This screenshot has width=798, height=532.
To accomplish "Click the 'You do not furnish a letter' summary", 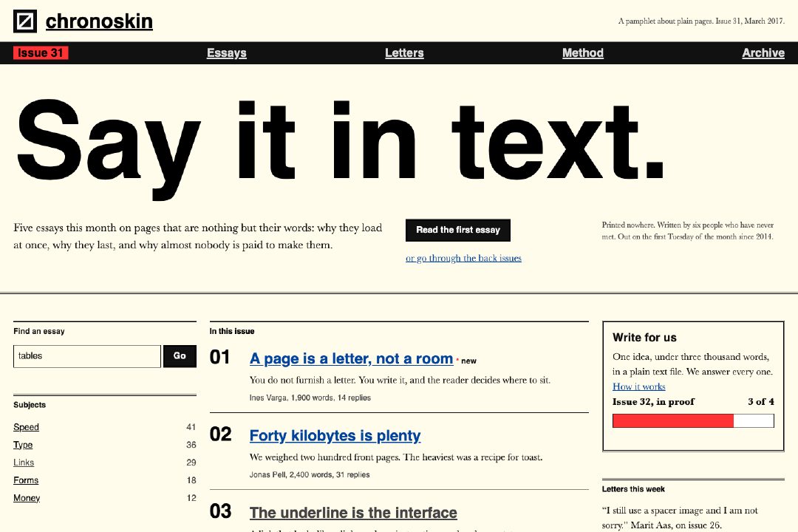I will pos(400,381).
